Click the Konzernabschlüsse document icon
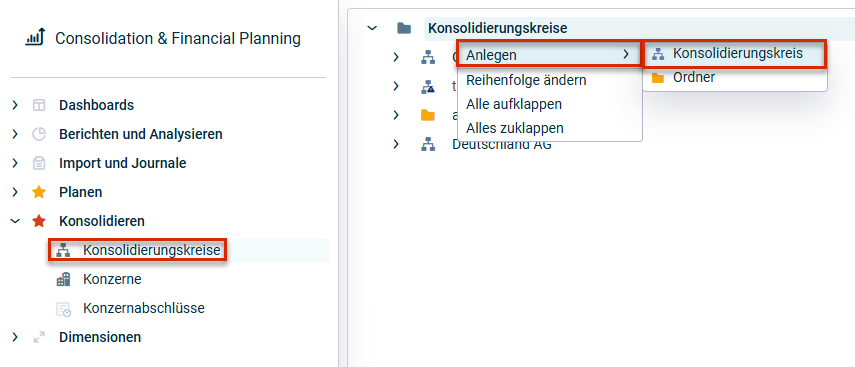855x367 pixels. pos(63,309)
